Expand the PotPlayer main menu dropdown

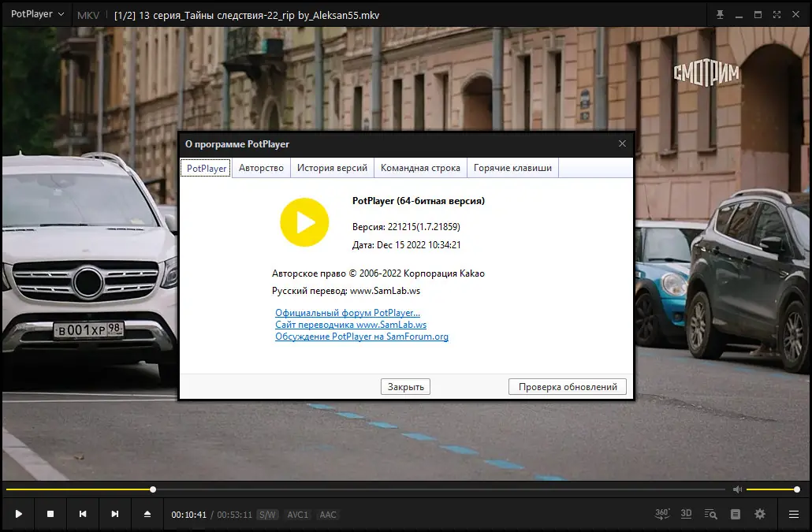coord(37,15)
